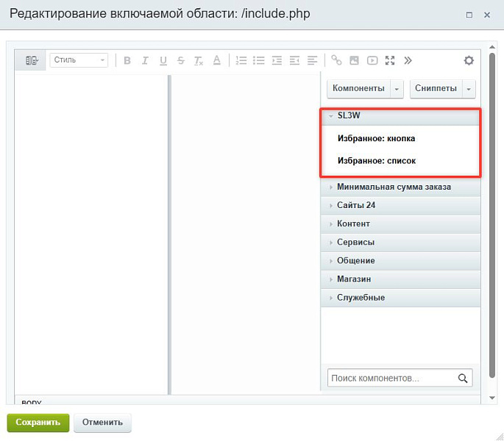
Task: Open editor settings gear
Action: coord(469,60)
